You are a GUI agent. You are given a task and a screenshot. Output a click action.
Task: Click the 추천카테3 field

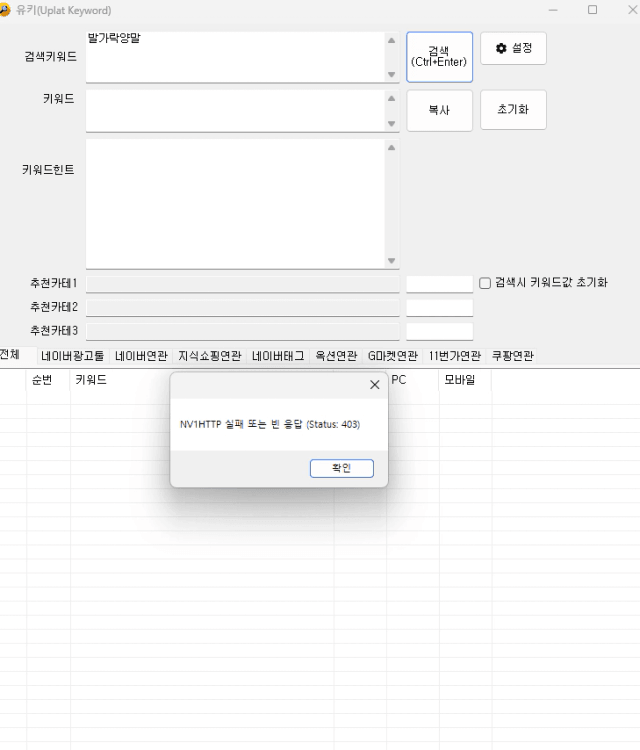[x=243, y=331]
